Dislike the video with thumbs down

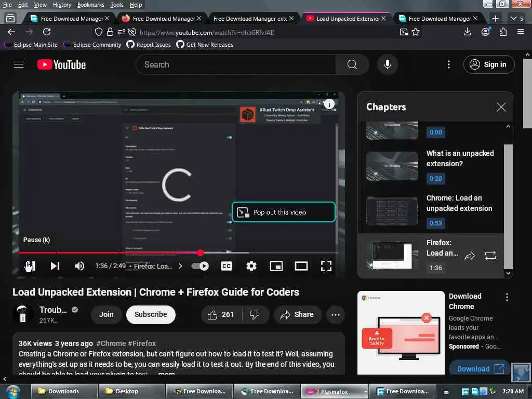255,315
